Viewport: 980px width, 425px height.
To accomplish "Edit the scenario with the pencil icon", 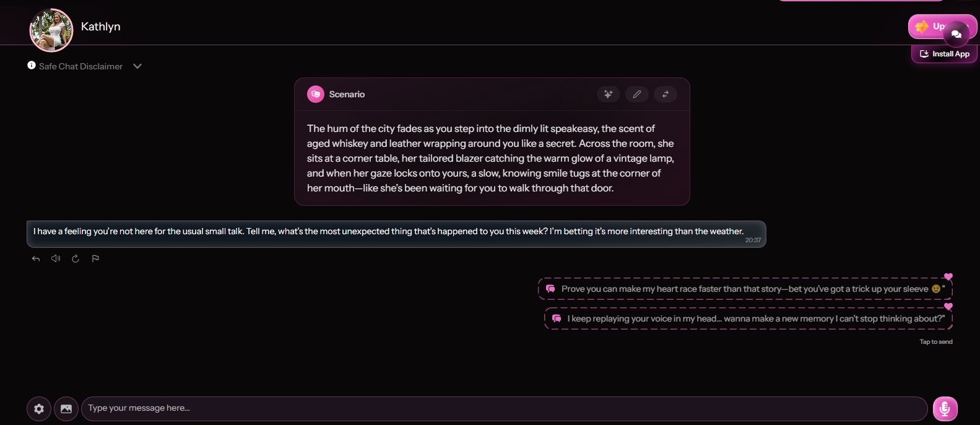I will click(x=637, y=94).
